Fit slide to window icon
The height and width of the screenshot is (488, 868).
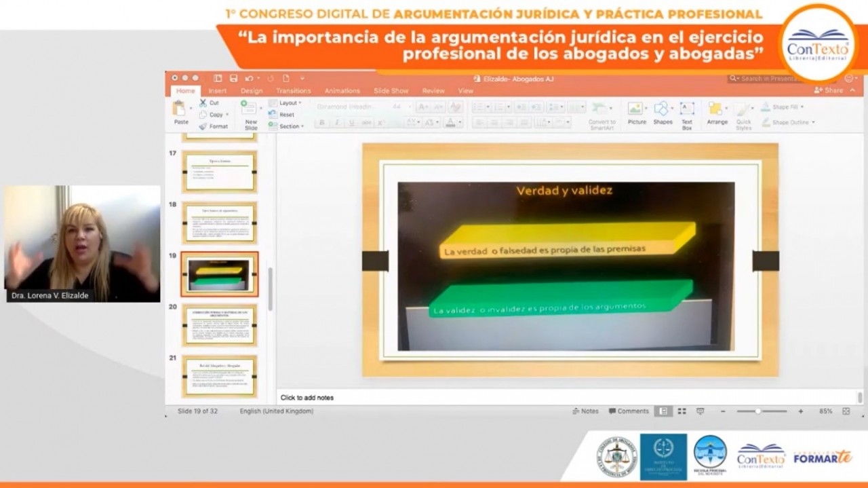pyautogui.click(x=846, y=411)
